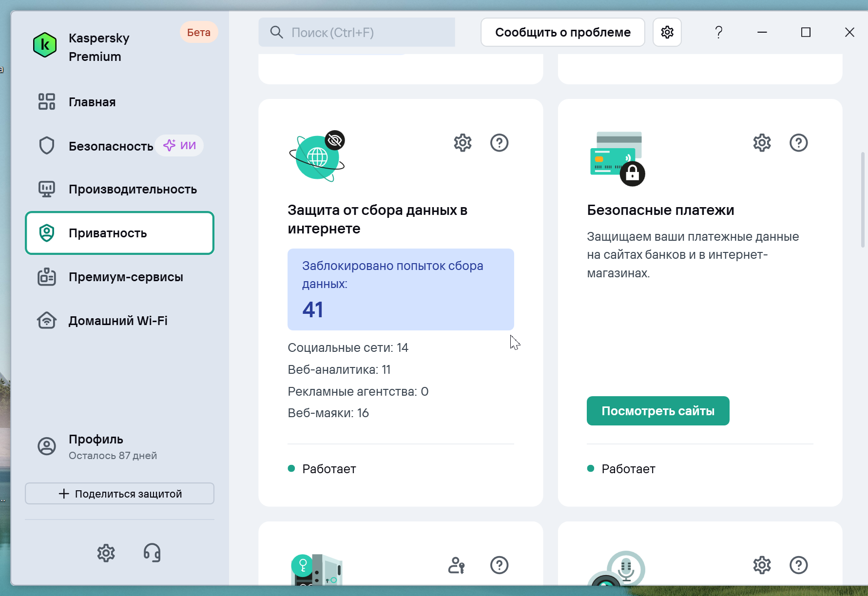Open settings for Защита от сбора данных card
This screenshot has width=868, height=596.
(463, 143)
